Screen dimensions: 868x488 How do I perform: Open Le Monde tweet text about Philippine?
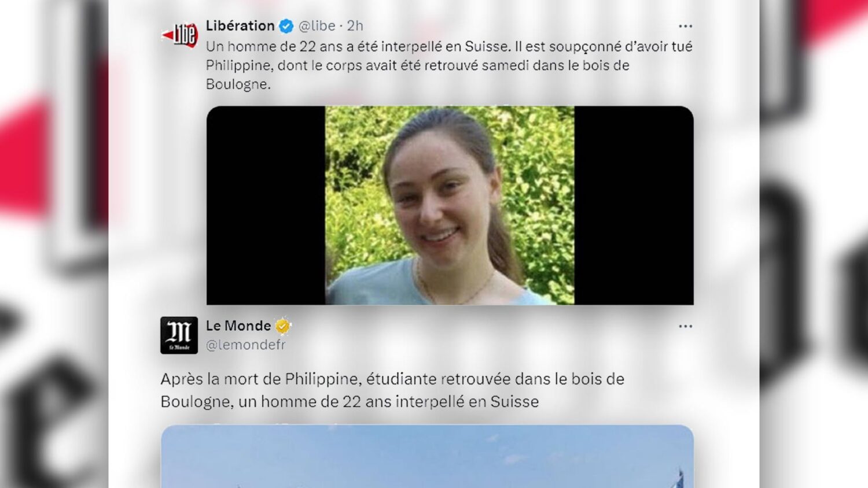tap(392, 390)
